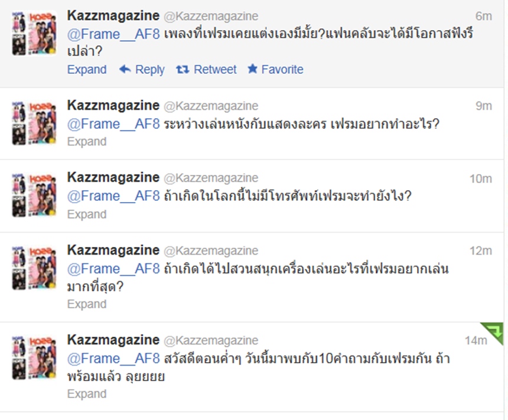Screen dimensions: 508x420
Task: Click the Reply link text
Action: tap(149, 69)
